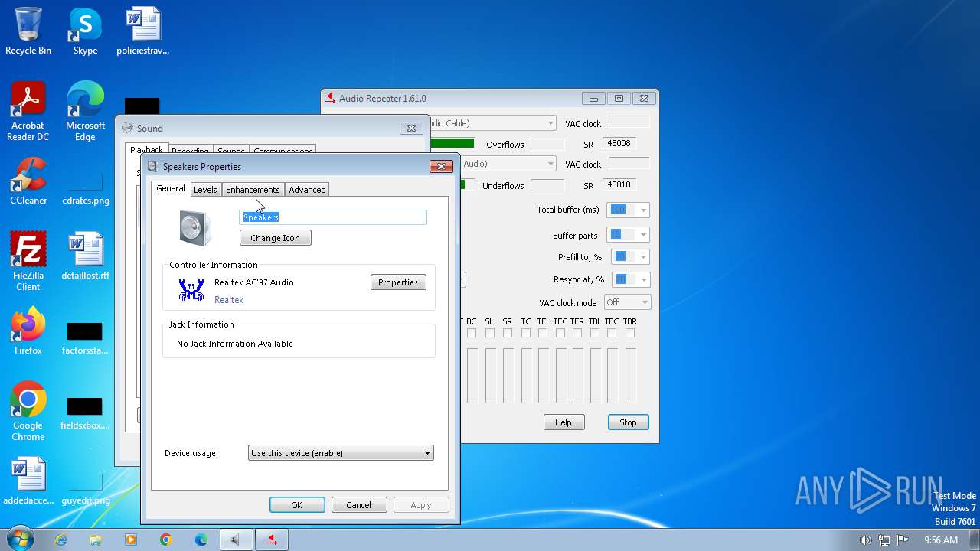Toggle the SL channel checkbox
The width and height of the screenshot is (980, 551).
490,333
